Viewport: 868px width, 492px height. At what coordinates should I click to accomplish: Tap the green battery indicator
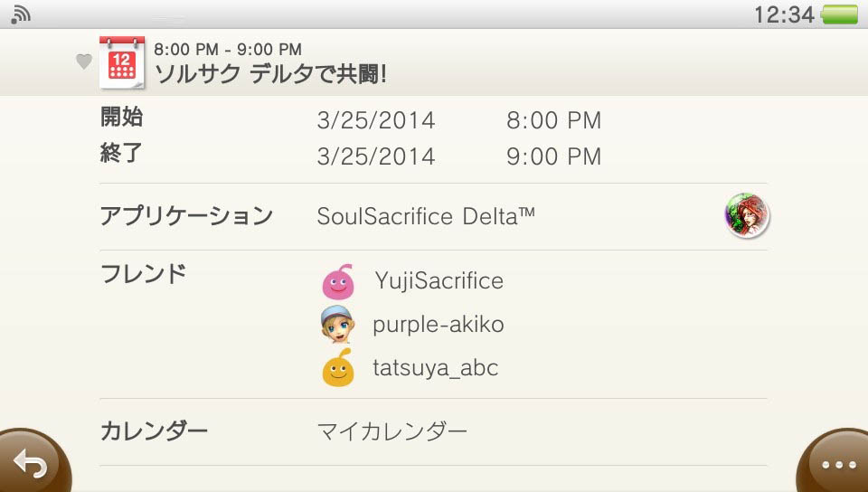(840, 14)
